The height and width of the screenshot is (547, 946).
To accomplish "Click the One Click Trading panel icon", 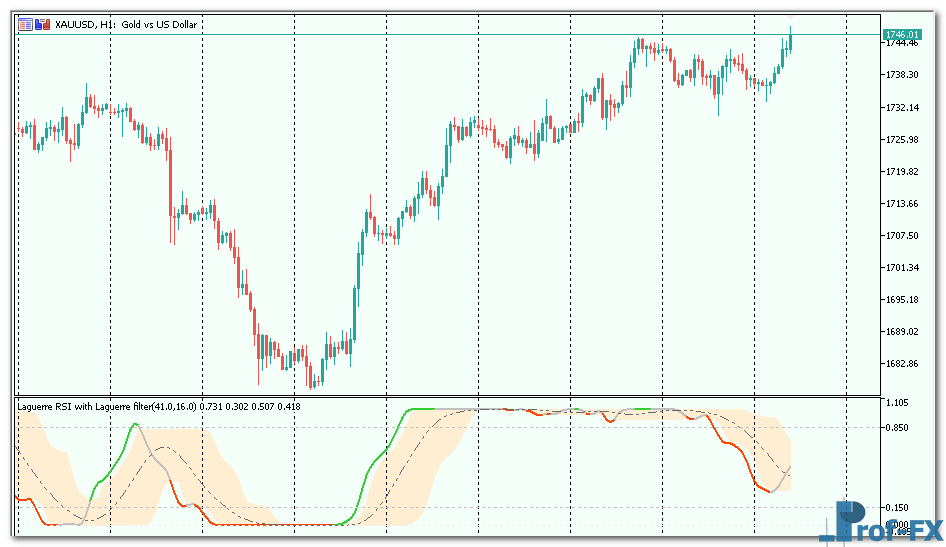I will pos(26,24).
